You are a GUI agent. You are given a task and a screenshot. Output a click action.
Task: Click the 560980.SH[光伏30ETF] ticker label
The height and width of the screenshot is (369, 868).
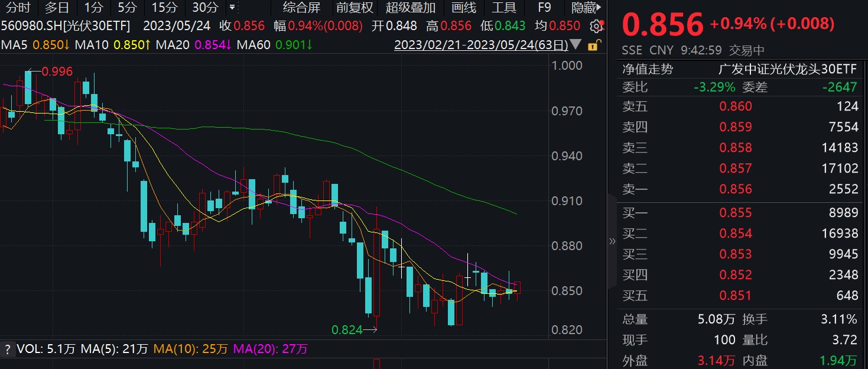coord(66,26)
